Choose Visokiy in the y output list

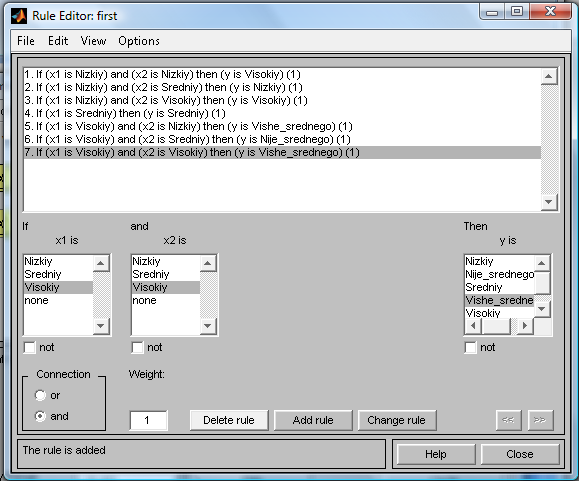pyautogui.click(x=499, y=313)
